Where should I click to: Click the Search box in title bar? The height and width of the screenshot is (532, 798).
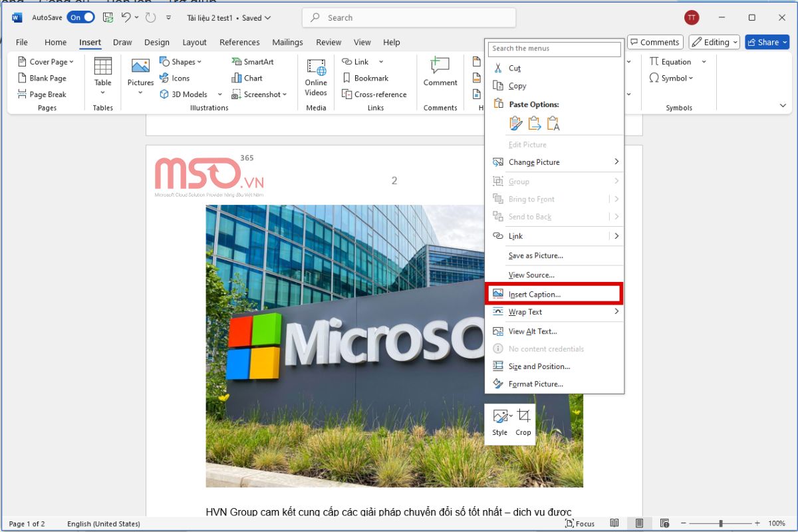click(409, 18)
